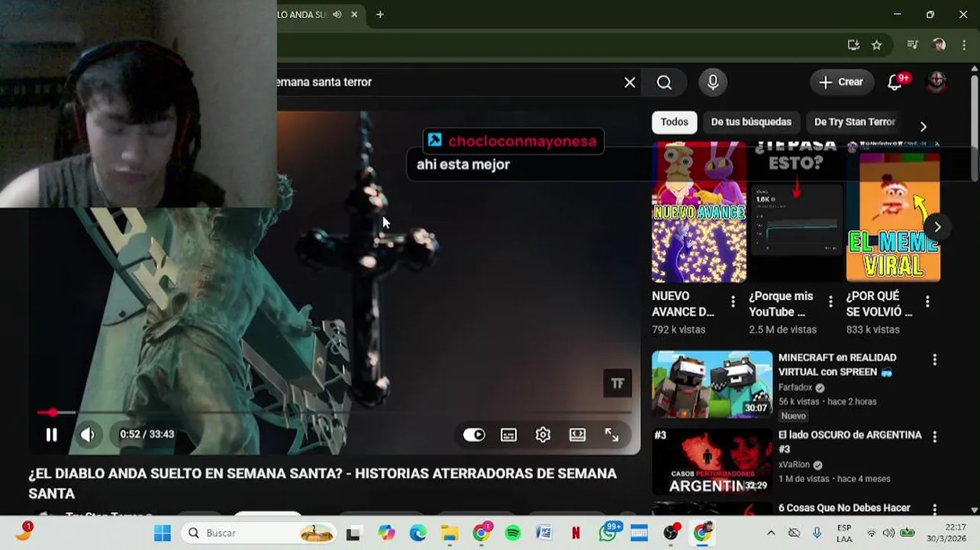Screen dimensions: 980x550
Task: Open the YouTube account avatar menu
Action: coord(936,82)
